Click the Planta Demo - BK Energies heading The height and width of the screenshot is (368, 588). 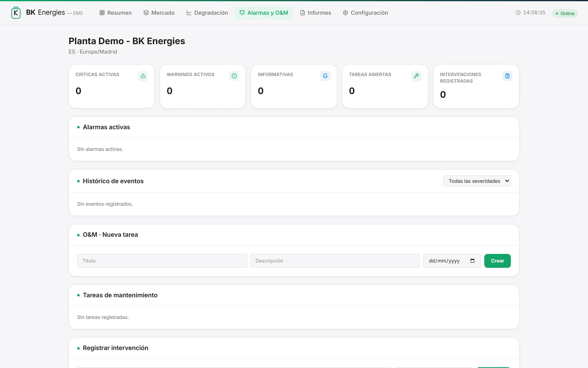127,41
